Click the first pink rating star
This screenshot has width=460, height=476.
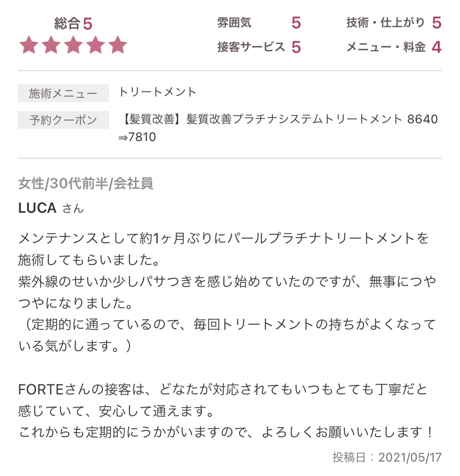pyautogui.click(x=29, y=45)
